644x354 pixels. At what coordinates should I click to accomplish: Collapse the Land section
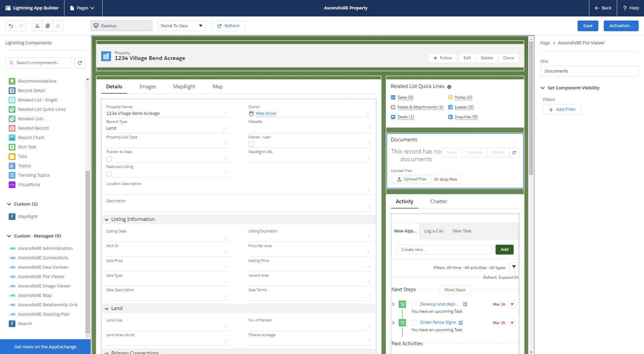tap(107, 309)
